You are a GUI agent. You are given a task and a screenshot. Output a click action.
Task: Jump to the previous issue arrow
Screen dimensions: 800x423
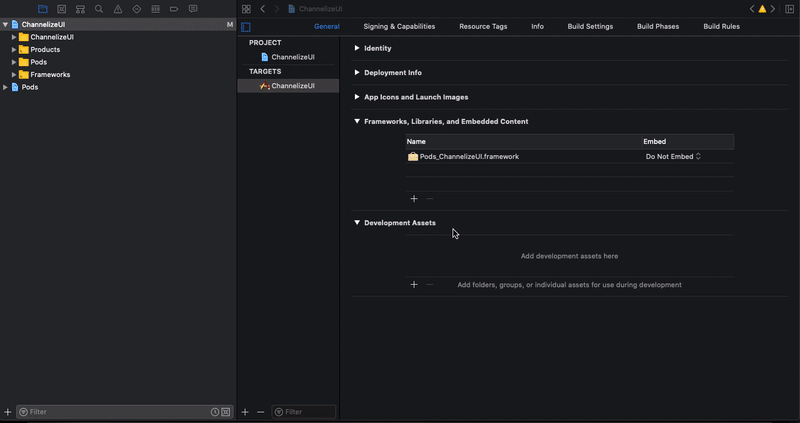tap(752, 9)
